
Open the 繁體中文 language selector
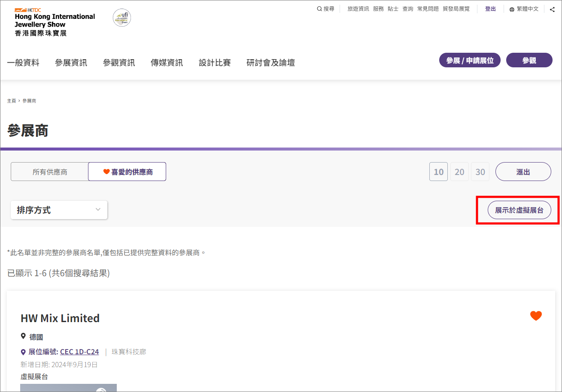point(527,9)
